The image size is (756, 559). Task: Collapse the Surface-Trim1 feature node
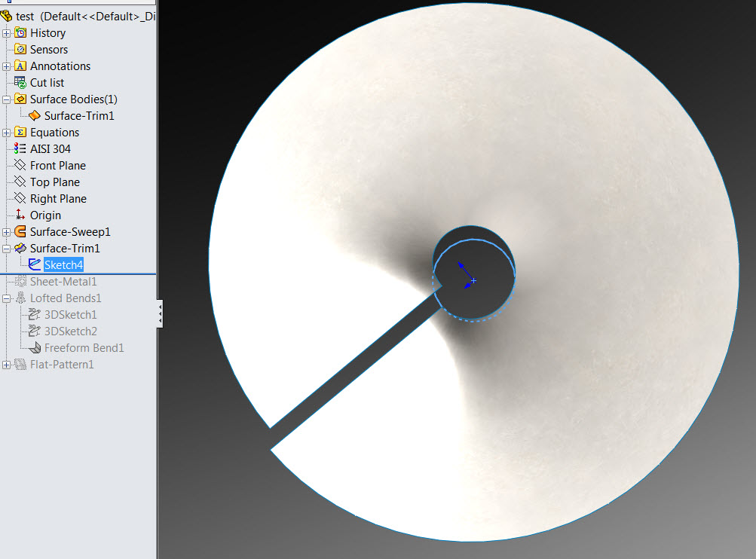pos(6,249)
